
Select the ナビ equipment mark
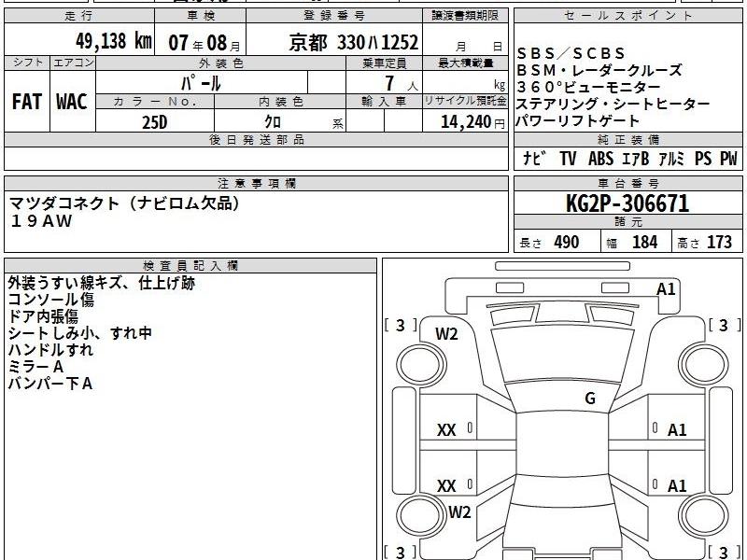pos(535,159)
